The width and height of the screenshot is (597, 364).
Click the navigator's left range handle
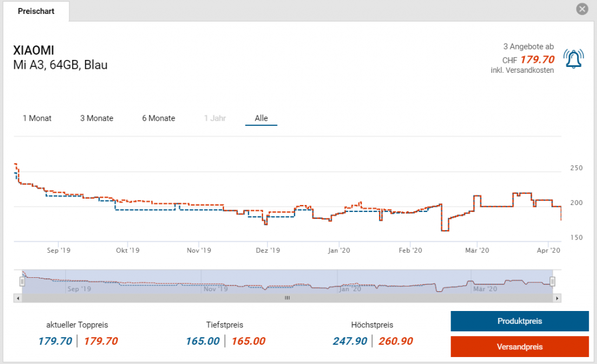(x=22, y=281)
